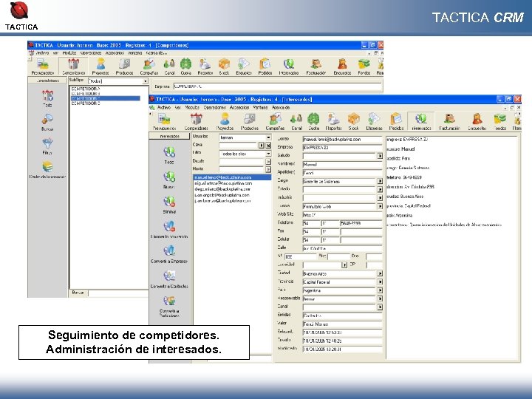Click the Nombre(s) input field
Image resolution: width=532 pixels, height=399 pixels.
point(342,164)
